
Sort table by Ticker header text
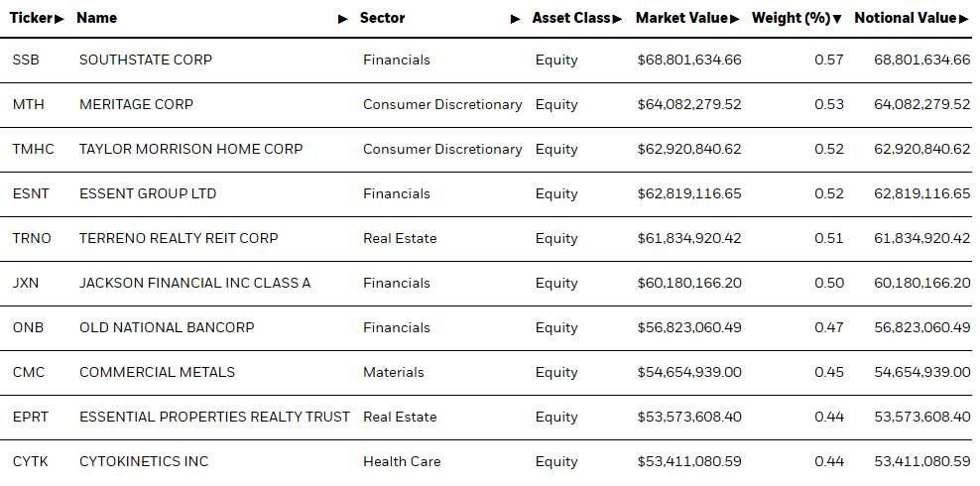[31, 18]
